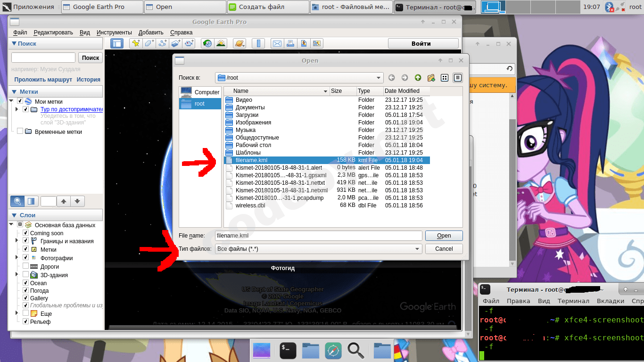Hide the sidebar using the toolbar icon

tap(116, 43)
